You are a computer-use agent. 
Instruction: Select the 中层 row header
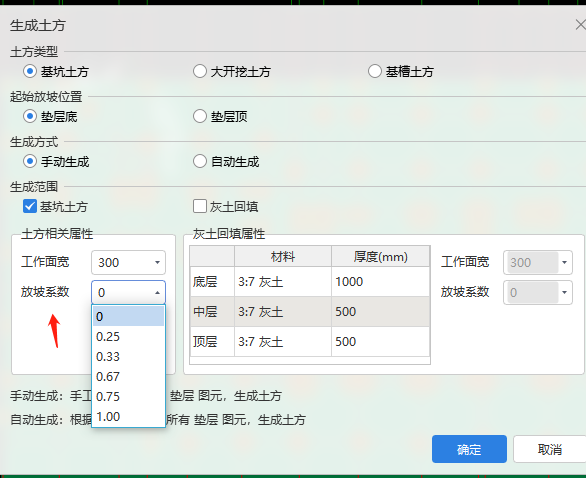(x=212, y=312)
